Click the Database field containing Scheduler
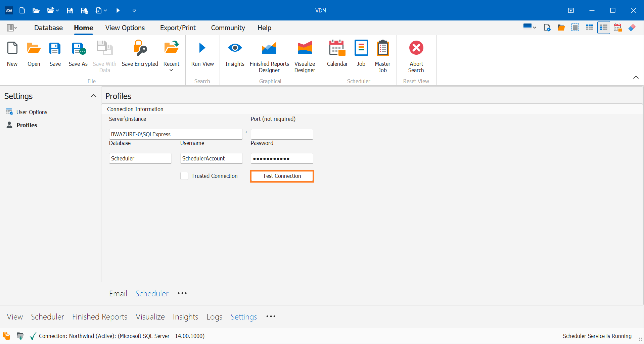 click(140, 158)
